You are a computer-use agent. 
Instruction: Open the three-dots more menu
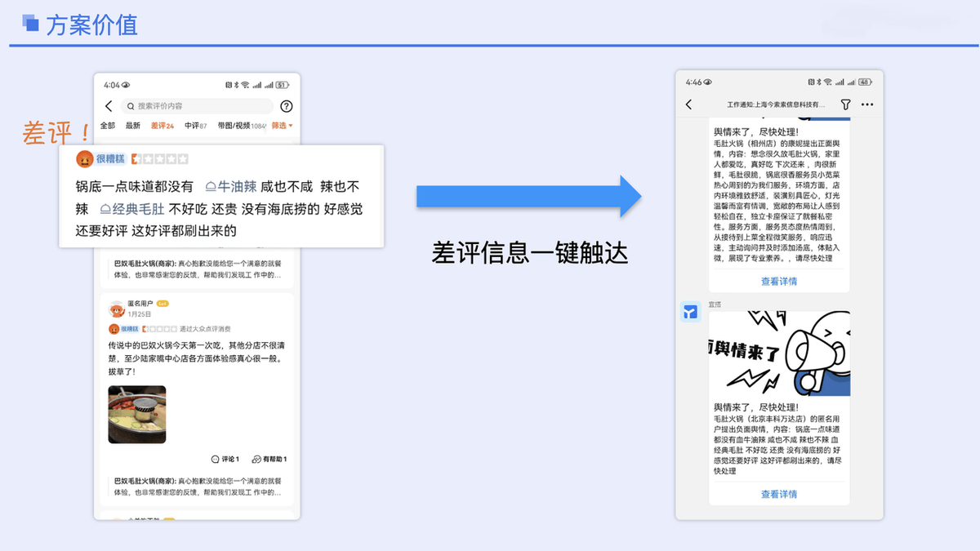click(867, 104)
